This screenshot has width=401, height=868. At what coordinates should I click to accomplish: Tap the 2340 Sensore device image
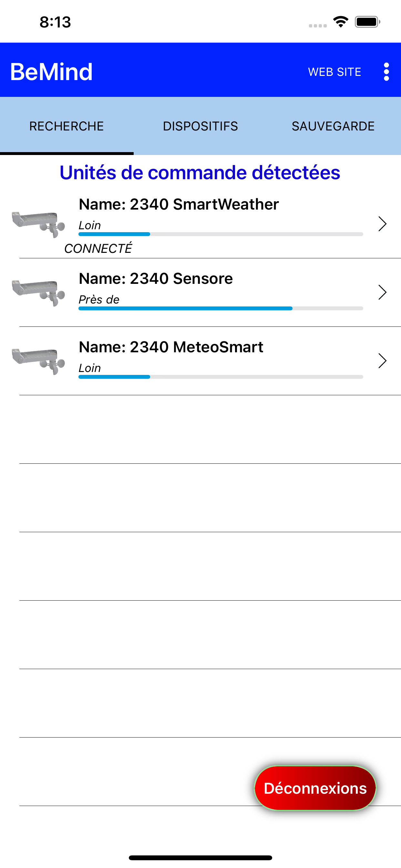coord(38,293)
